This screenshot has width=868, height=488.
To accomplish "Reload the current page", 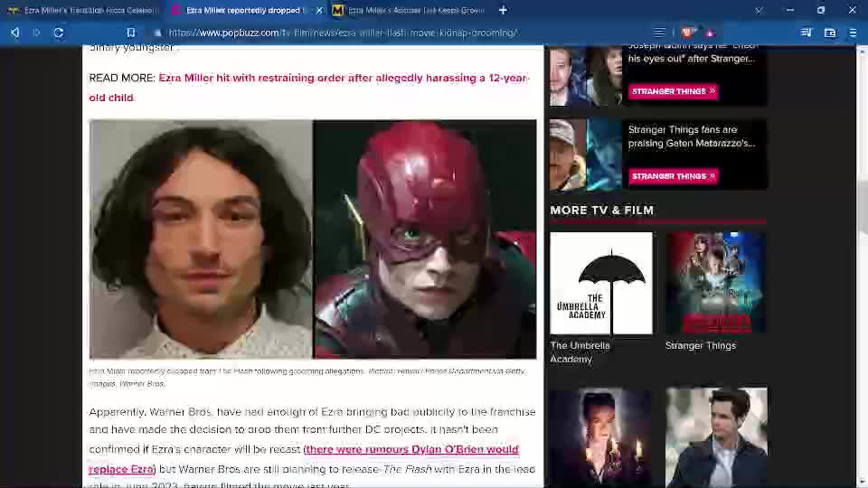I will click(x=58, y=33).
